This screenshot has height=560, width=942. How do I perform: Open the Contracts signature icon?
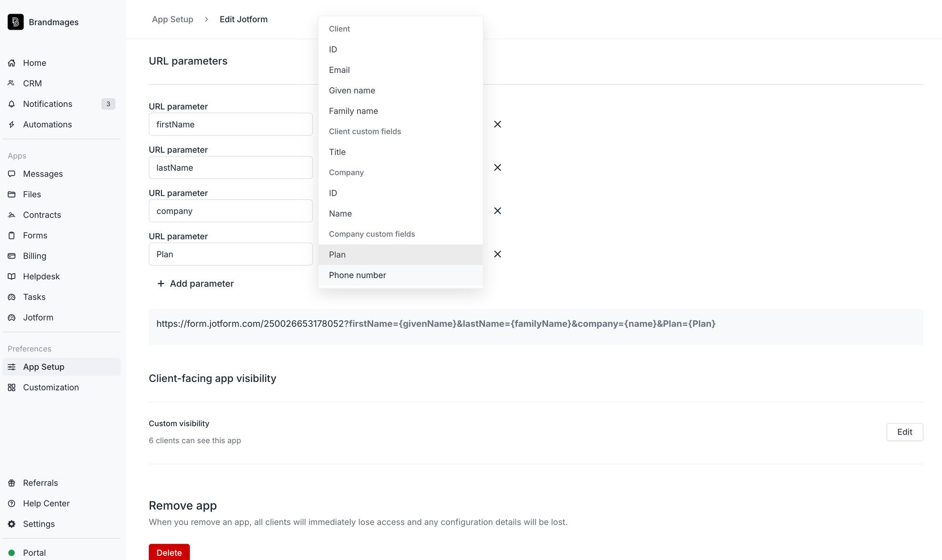[x=12, y=215]
